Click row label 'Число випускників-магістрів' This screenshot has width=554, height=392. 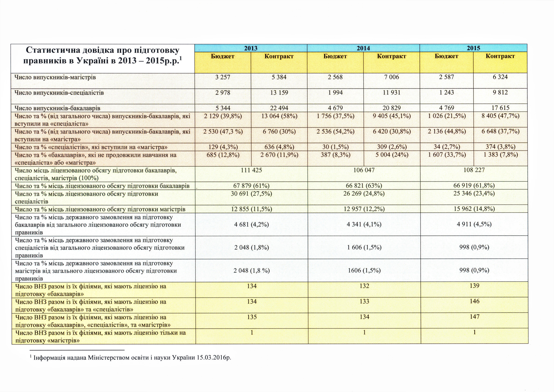coord(55,77)
